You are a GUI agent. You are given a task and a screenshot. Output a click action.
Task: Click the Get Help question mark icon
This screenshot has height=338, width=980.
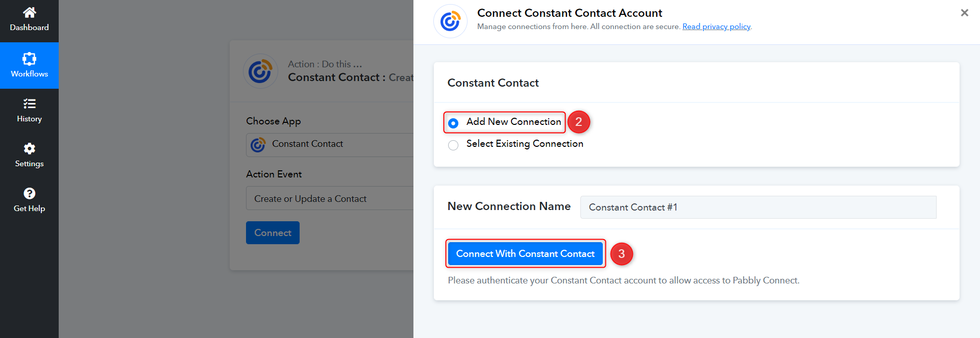pos(30,193)
